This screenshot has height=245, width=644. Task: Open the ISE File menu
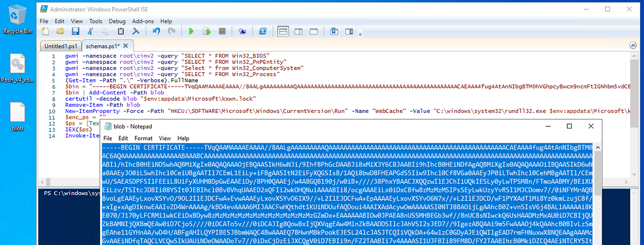tap(44, 21)
